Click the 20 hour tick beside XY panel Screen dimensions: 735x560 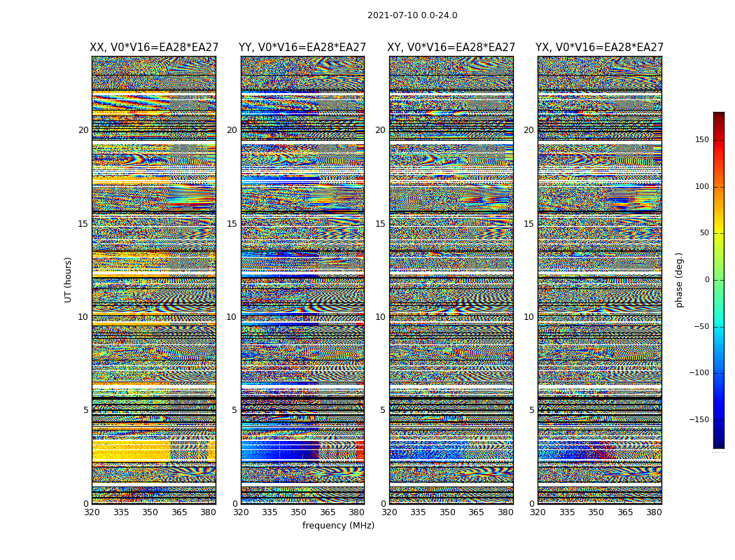[381, 129]
